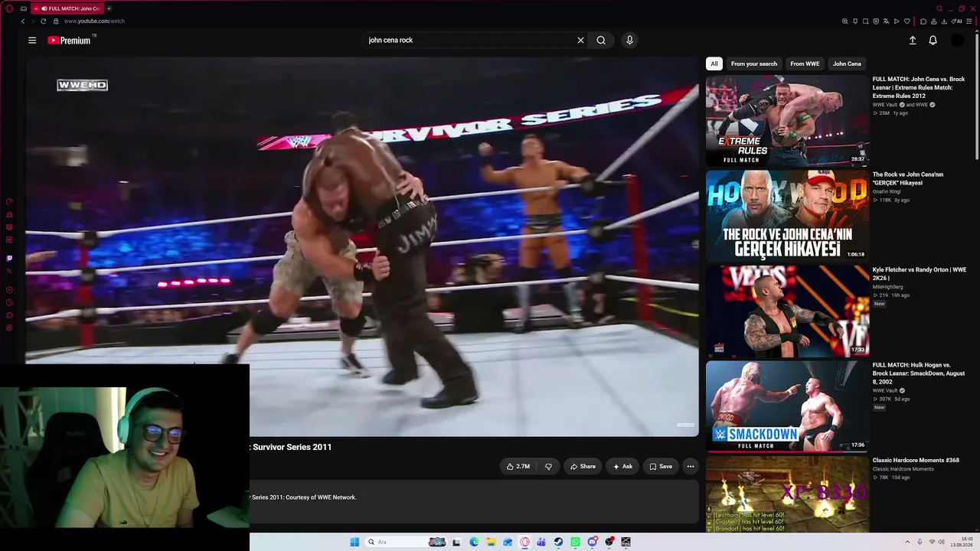Screen dimensions: 980x551
Task: Open Hulk Hogan vs Brock Lesnar thumbnail
Action: tap(787, 406)
